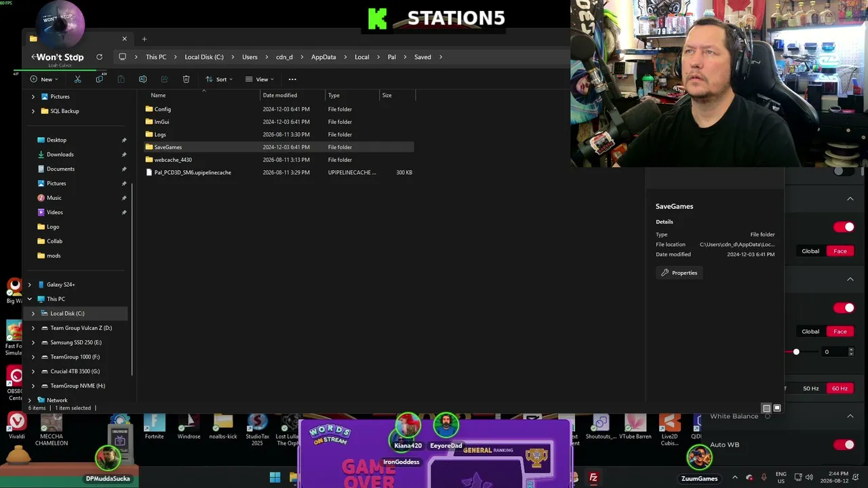Viewport: 868px width, 488px height.
Task: Adjust the slider handle beside the 0 value
Action: point(796,352)
